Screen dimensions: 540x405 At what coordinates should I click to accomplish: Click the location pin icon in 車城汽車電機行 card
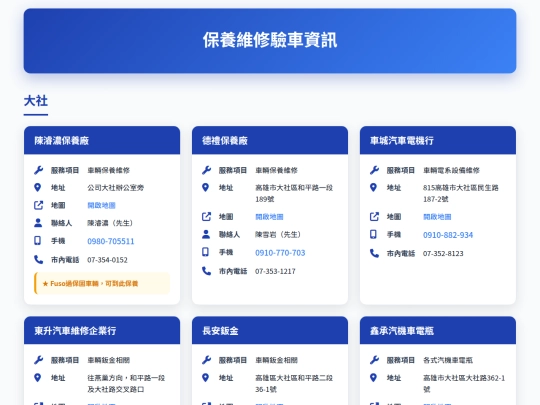coord(373,187)
